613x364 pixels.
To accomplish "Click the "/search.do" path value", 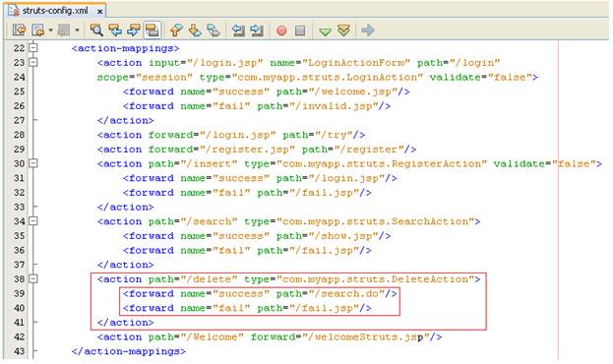I will tap(346, 294).
